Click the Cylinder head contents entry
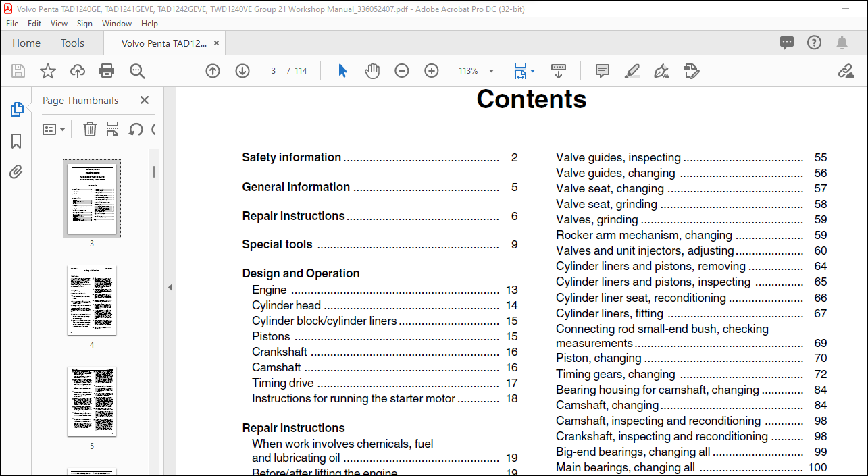The image size is (868, 476). [x=385, y=305]
